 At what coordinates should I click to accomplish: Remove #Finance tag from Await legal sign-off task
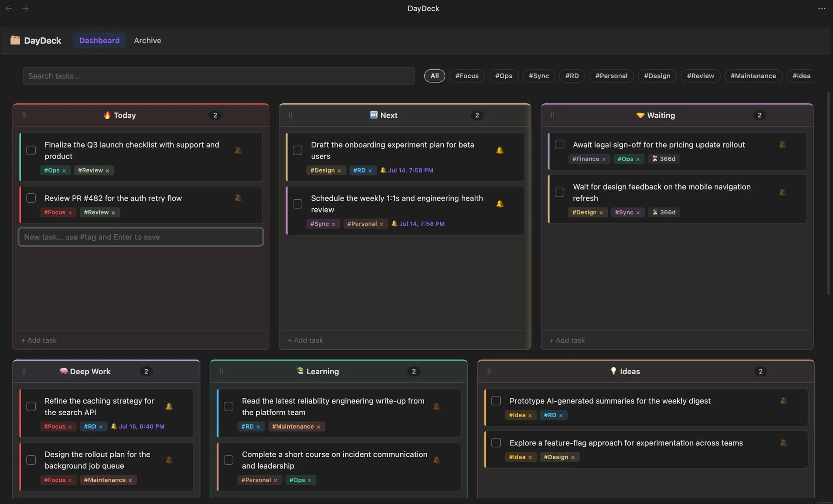(x=604, y=159)
